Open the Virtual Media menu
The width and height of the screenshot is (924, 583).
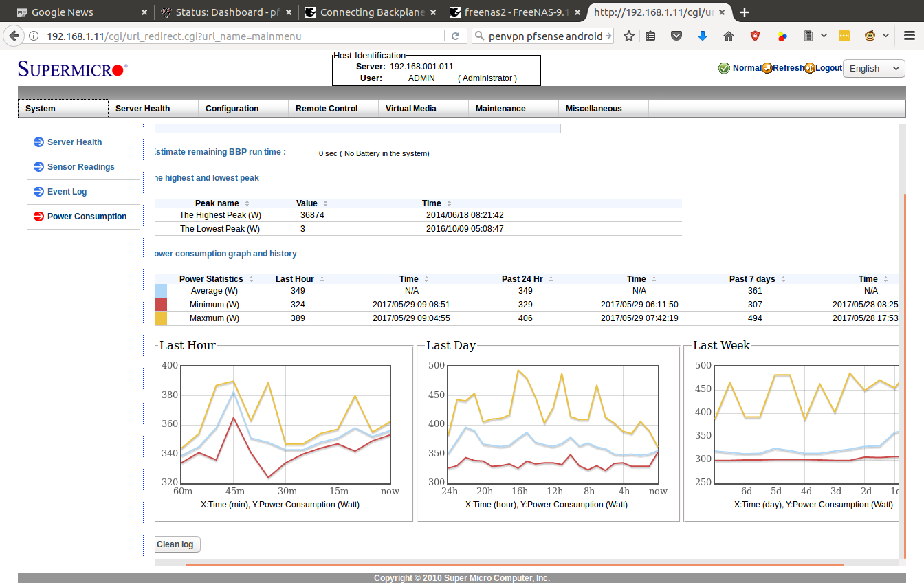coord(423,109)
